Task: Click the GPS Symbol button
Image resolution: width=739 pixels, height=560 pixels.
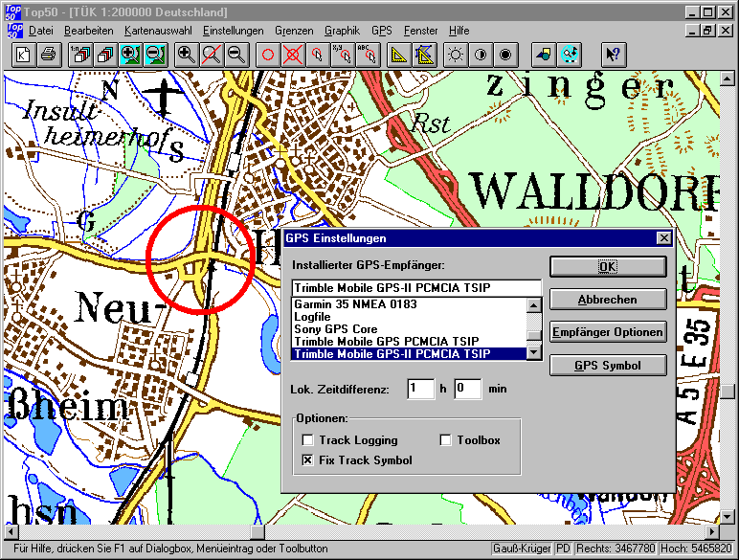Action: tap(608, 366)
